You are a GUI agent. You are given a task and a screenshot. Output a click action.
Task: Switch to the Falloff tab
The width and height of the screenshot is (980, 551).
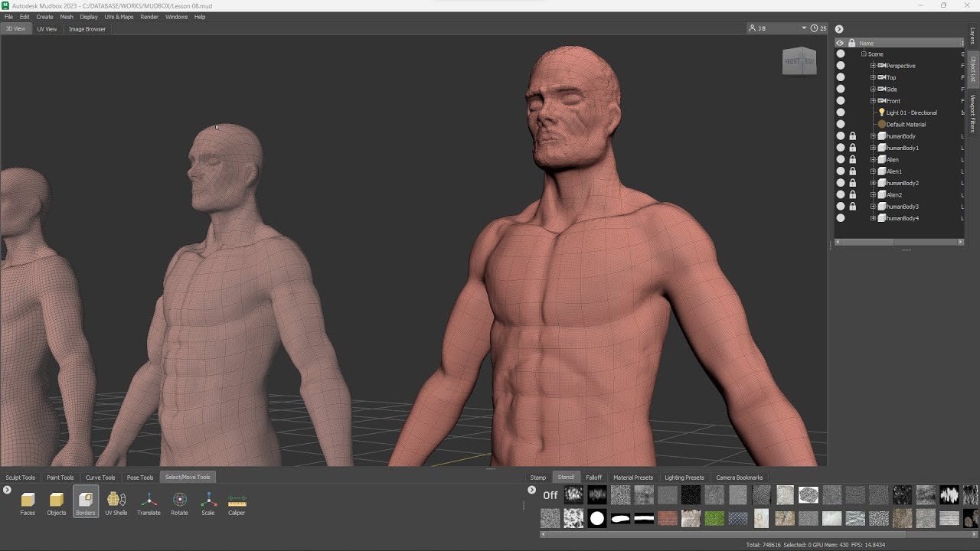click(x=594, y=478)
